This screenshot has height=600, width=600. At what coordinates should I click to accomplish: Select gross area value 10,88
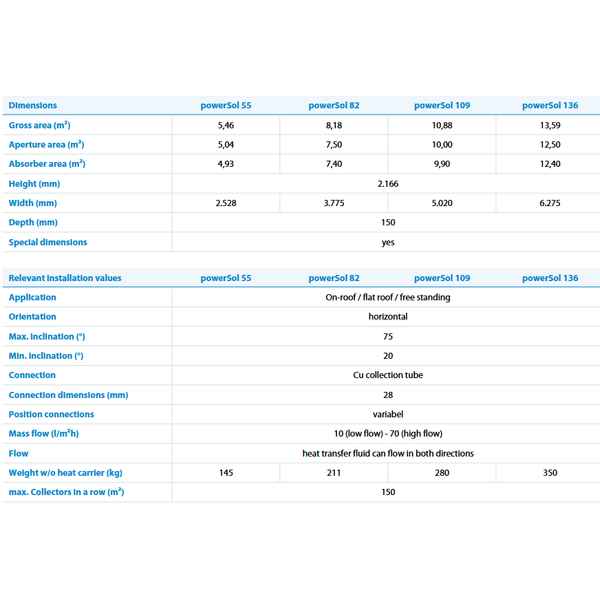442,126
